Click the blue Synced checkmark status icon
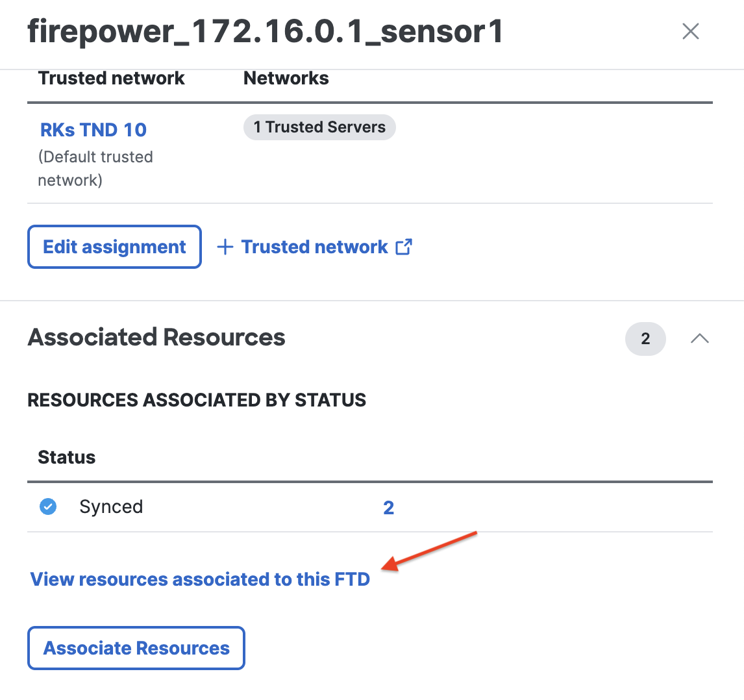The height and width of the screenshot is (700, 744). pos(48,506)
